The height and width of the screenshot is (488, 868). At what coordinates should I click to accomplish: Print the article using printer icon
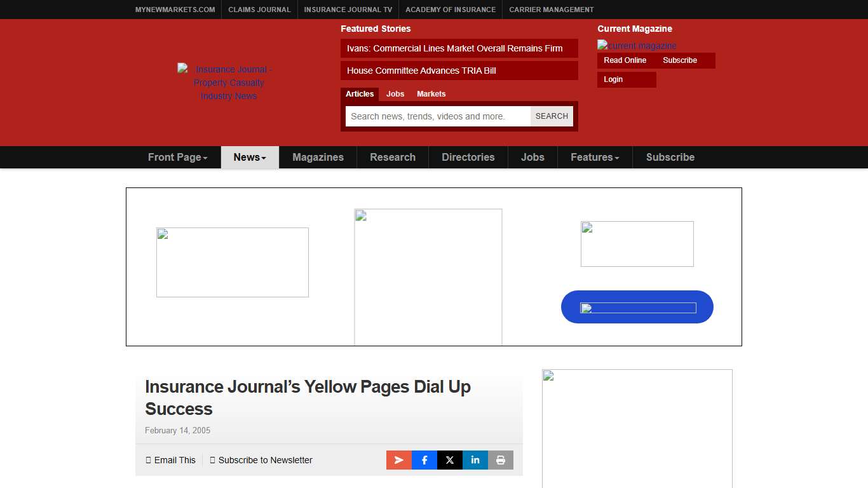coord(501,459)
